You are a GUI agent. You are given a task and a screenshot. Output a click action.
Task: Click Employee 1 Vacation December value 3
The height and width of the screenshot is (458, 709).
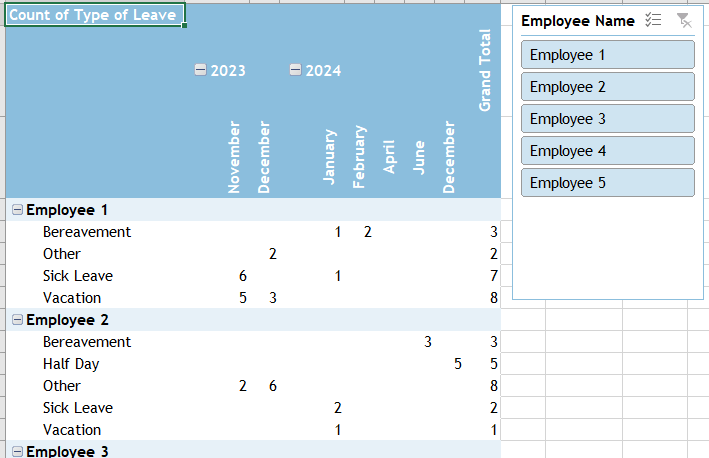click(x=273, y=298)
